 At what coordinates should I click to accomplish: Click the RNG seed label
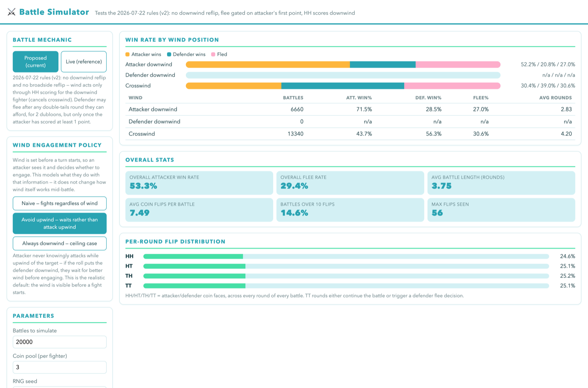[x=25, y=381]
